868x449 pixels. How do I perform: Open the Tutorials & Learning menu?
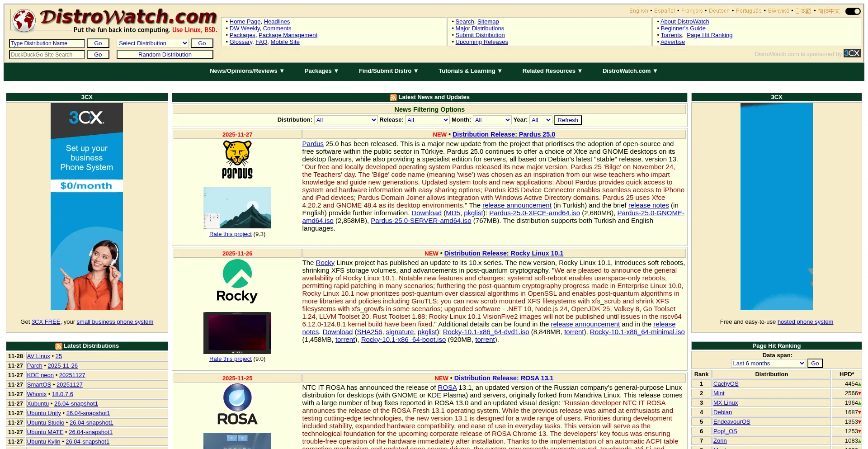click(x=470, y=71)
